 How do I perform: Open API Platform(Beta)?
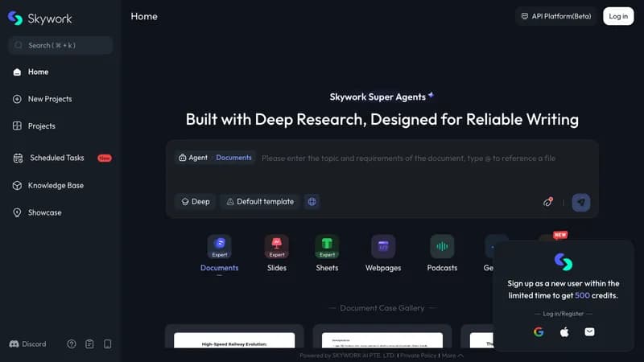point(555,16)
